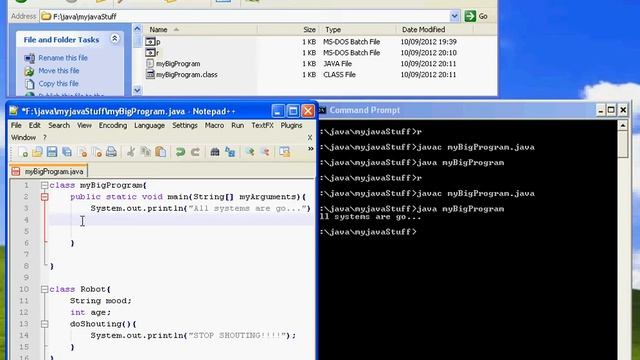Open the TextFX menu
This screenshot has height=360, width=640.
262,125
